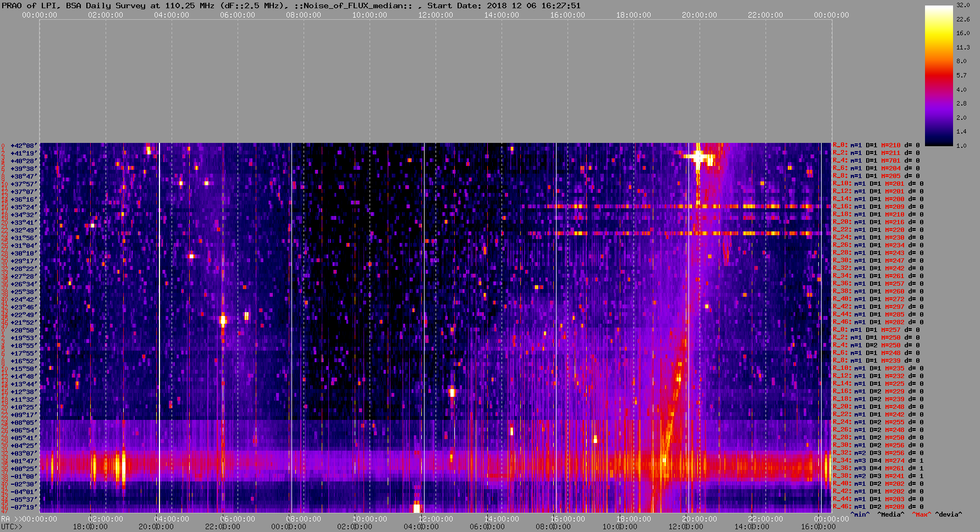Image resolution: width=980 pixels, height=532 pixels.
Task: Click the R_24 row showing M=230
Action: pos(878,238)
